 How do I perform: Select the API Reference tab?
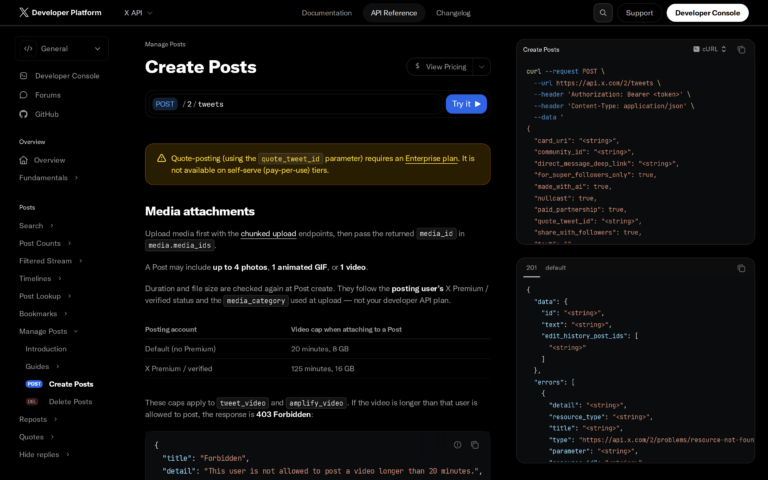tap(394, 13)
